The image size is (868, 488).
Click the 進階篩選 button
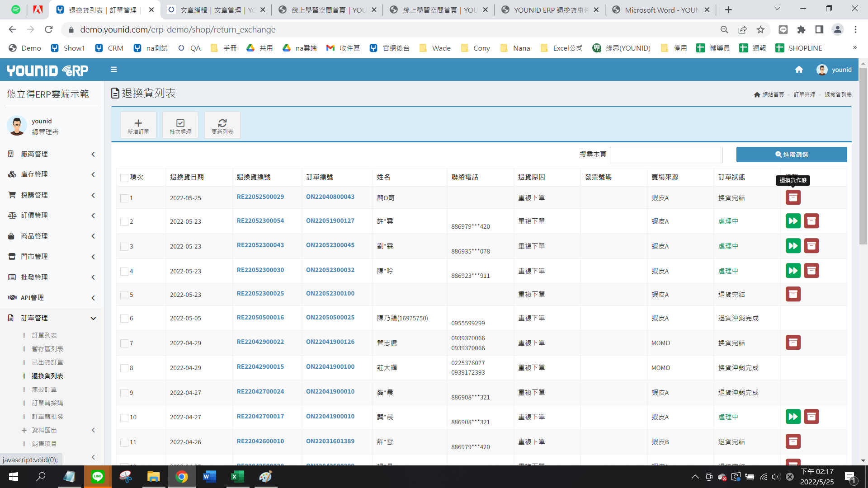pos(792,155)
